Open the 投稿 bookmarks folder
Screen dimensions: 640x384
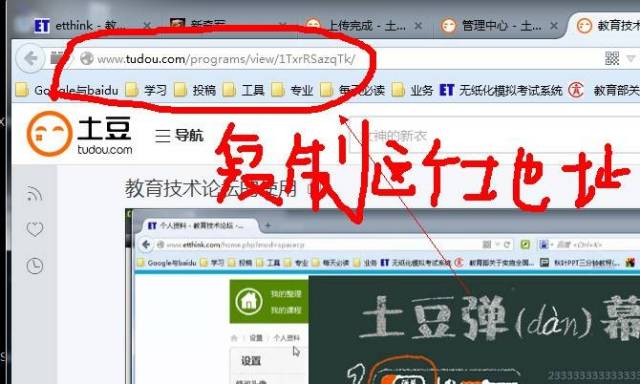click(x=195, y=90)
